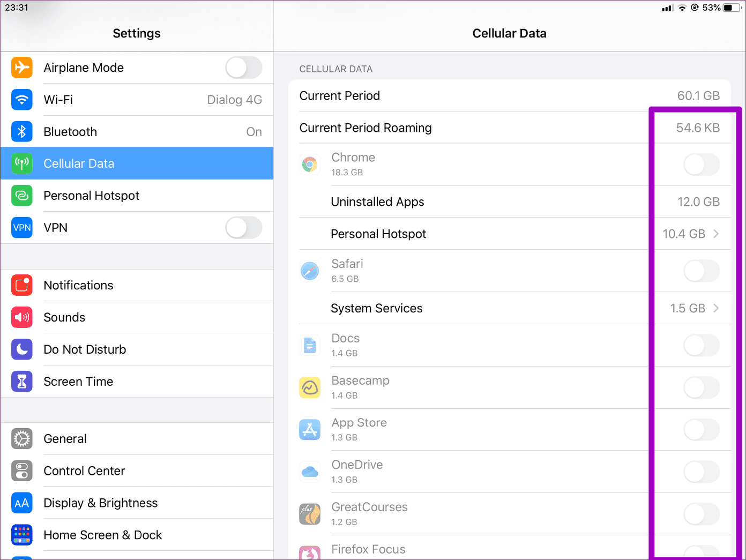746x560 pixels.
Task: Tap the Screen Time hourglass icon
Action: coord(22,382)
